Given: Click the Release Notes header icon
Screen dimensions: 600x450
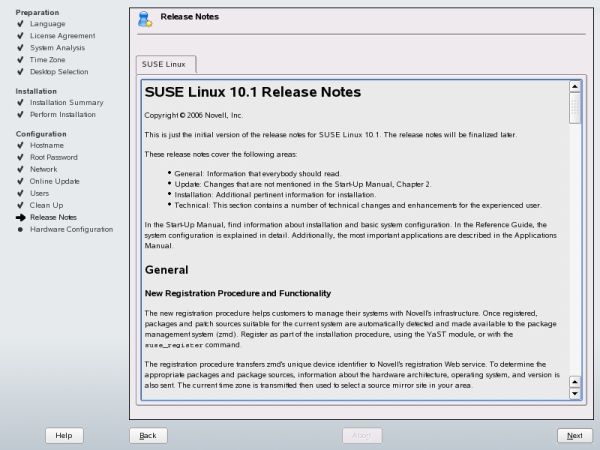Looking at the screenshot, I should (x=145, y=19).
